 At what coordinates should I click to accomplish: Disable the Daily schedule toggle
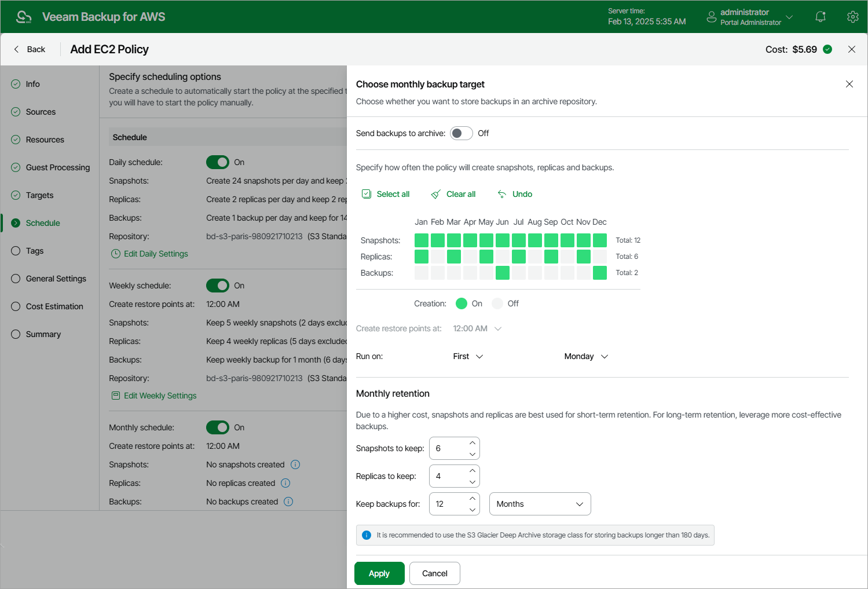[x=218, y=162]
